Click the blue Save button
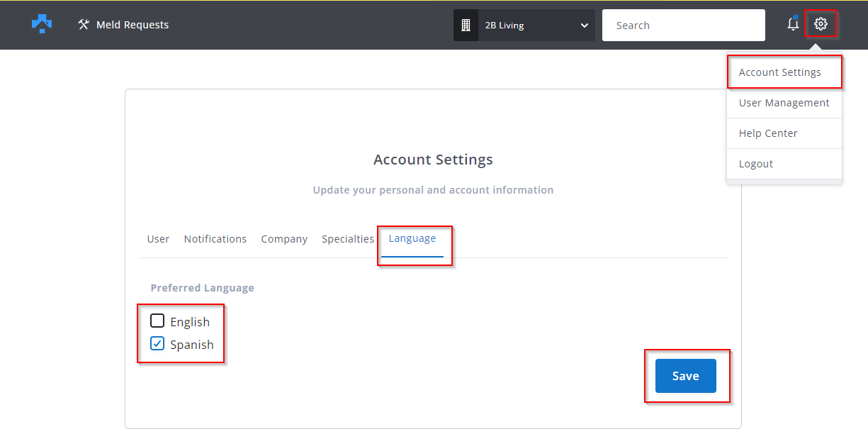The height and width of the screenshot is (439, 868). coord(686,376)
